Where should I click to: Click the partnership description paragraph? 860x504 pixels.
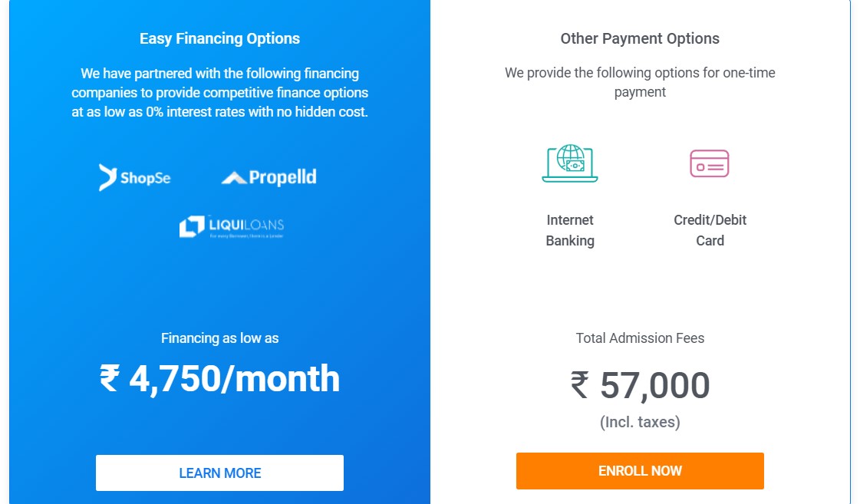point(219,93)
